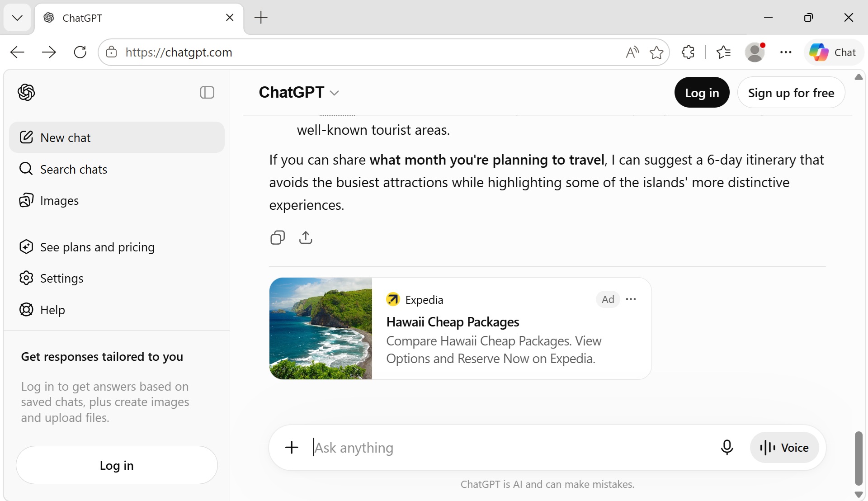Image resolution: width=868 pixels, height=501 pixels.
Task: Open the Images section
Action: tap(117, 200)
